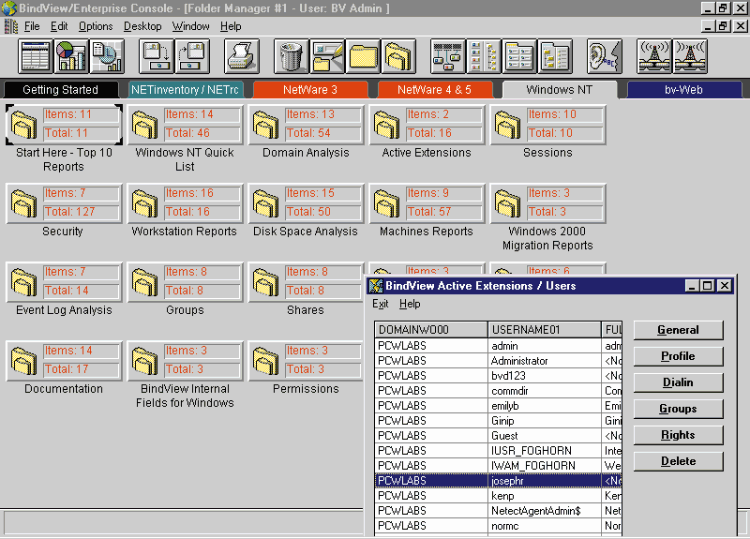Screen dimensions: 750x539
Task: Open the Machines Reports folder icon
Action: coord(386,203)
